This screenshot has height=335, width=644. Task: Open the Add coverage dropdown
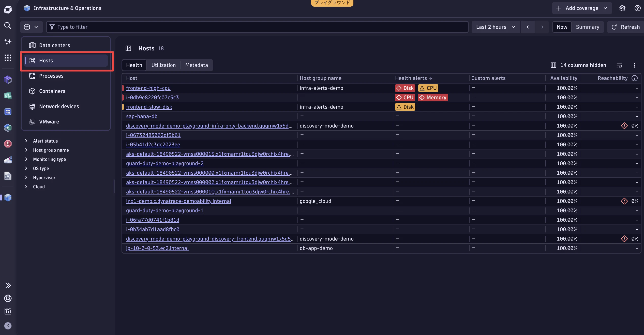pos(582,8)
